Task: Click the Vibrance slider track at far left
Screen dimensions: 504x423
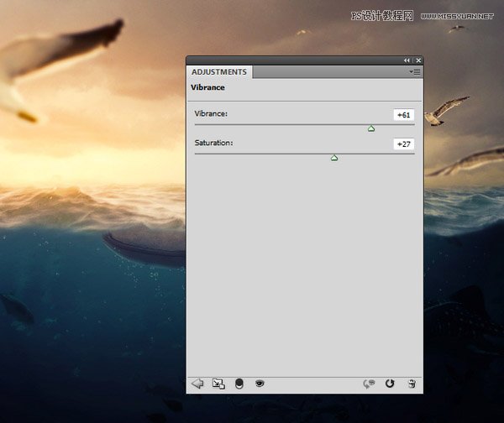Action: pos(197,124)
